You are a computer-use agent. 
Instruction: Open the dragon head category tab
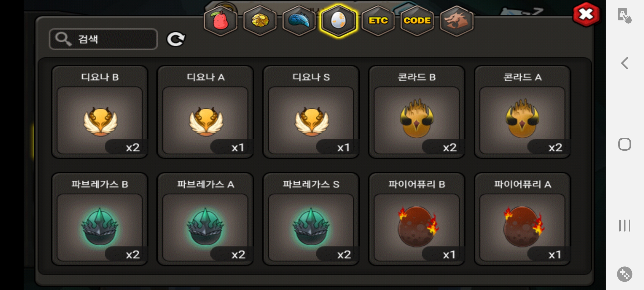[x=457, y=21]
